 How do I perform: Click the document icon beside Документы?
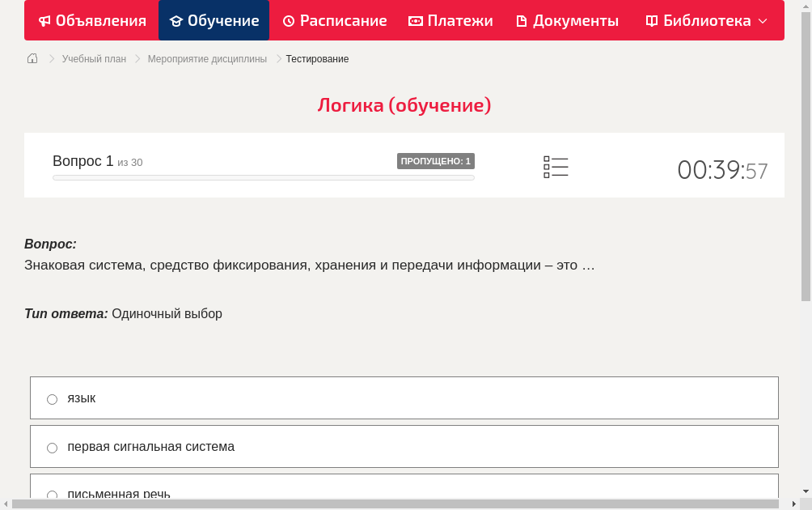coord(522,20)
